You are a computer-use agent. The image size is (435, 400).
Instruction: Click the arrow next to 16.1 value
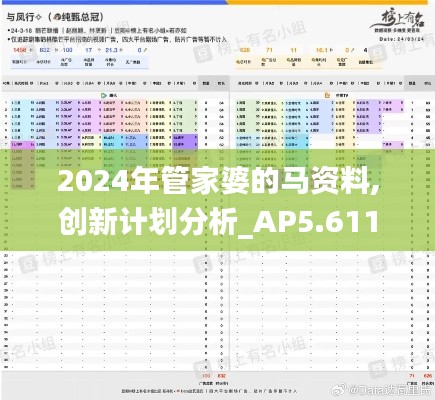pos(331,50)
